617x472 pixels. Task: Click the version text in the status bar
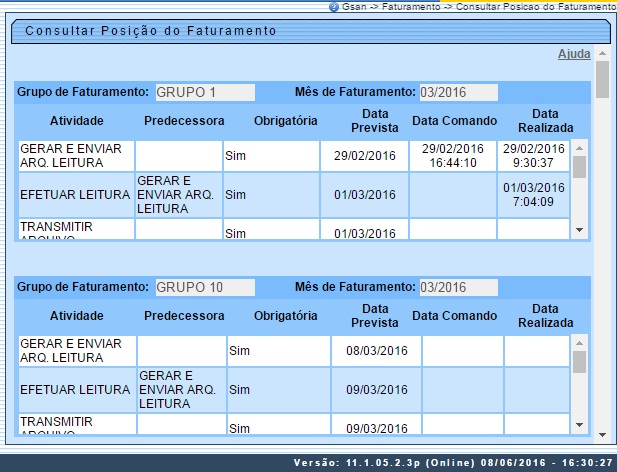point(453,463)
